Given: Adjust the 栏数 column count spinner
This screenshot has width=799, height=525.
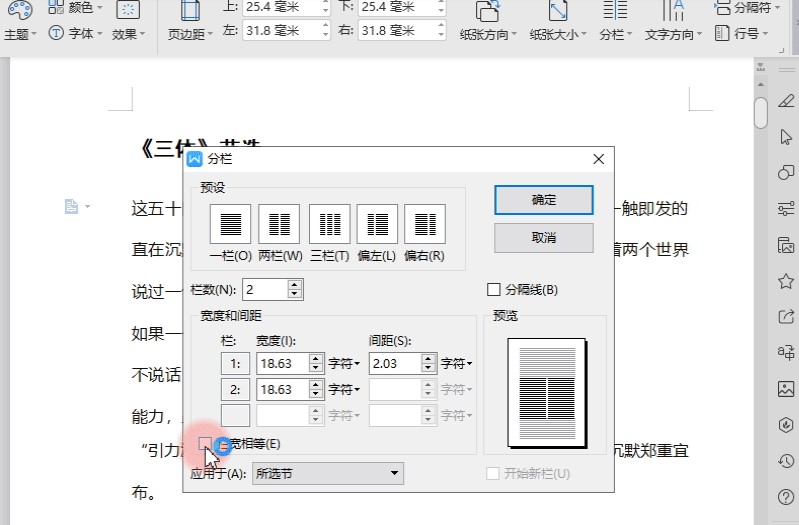Looking at the screenshot, I should click(295, 290).
